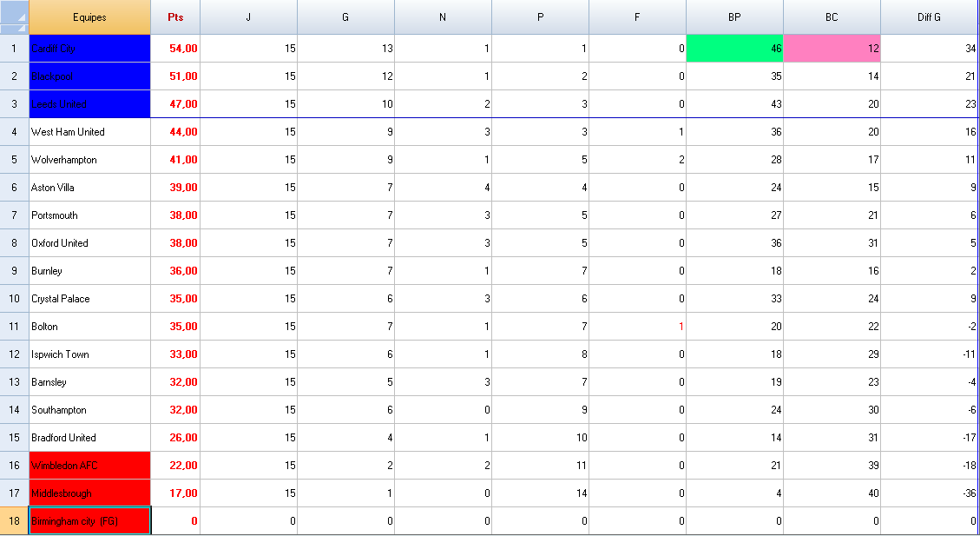Select the West Ham United cell
The height and width of the screenshot is (536, 980).
click(89, 132)
